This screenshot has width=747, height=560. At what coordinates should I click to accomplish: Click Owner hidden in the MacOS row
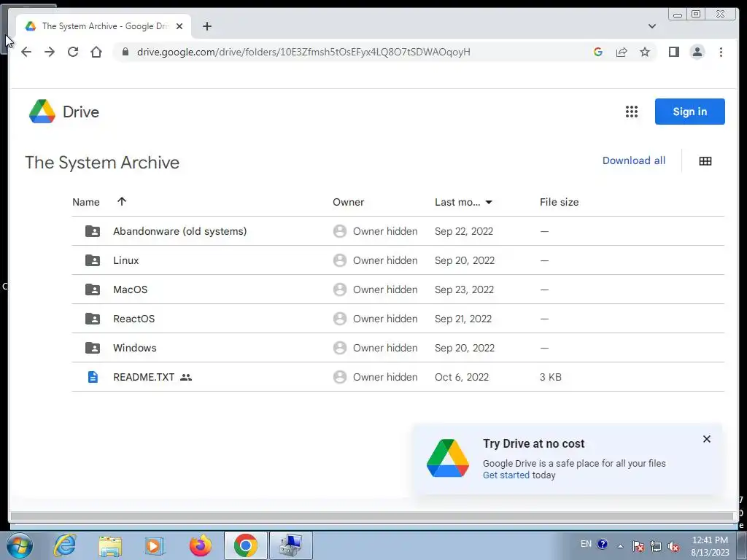pos(385,289)
